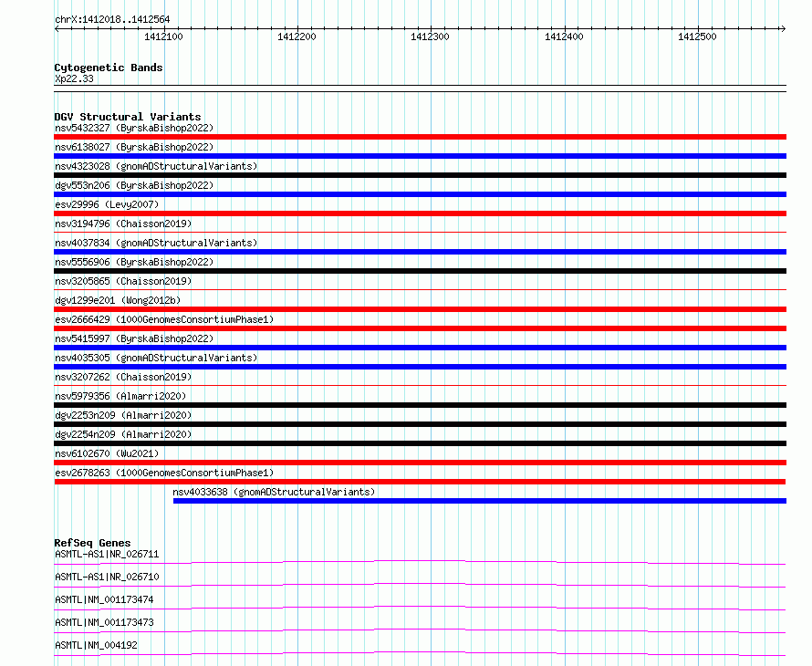Click the blue bar of nsv5415997
This screenshot has height=666, width=812.
click(420, 348)
